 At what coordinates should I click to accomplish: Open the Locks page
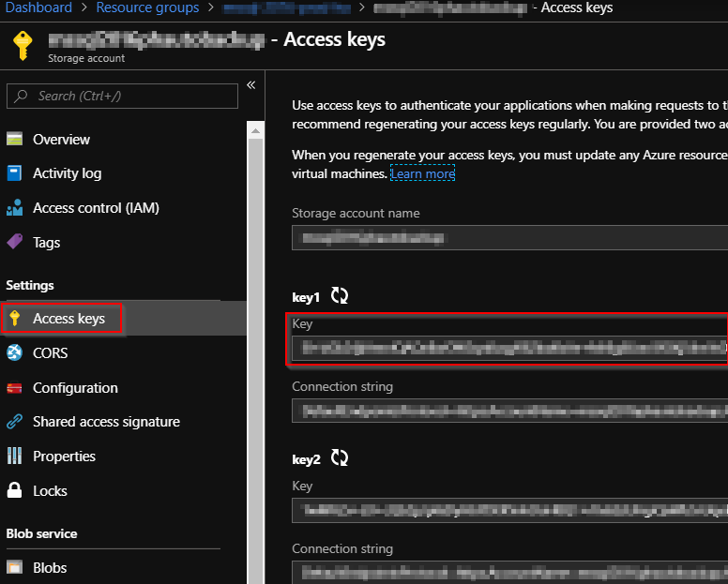pyautogui.click(x=50, y=491)
